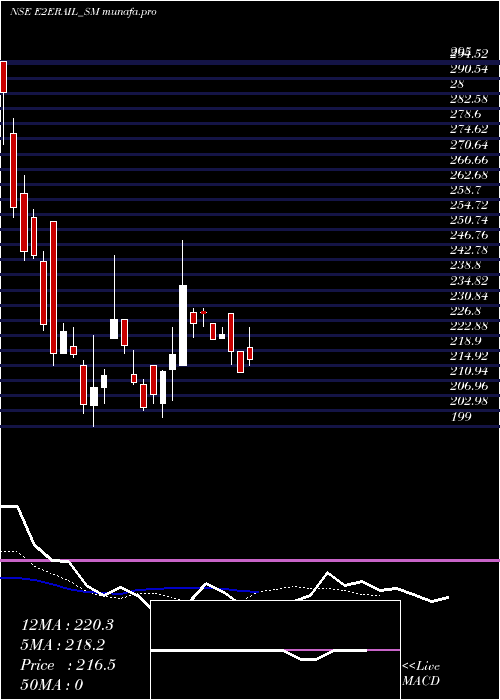The image size is (500, 700).
Task: Click the NSE E2ERAIL_SM munafa.pro title
Action: pyautogui.click(x=83, y=12)
